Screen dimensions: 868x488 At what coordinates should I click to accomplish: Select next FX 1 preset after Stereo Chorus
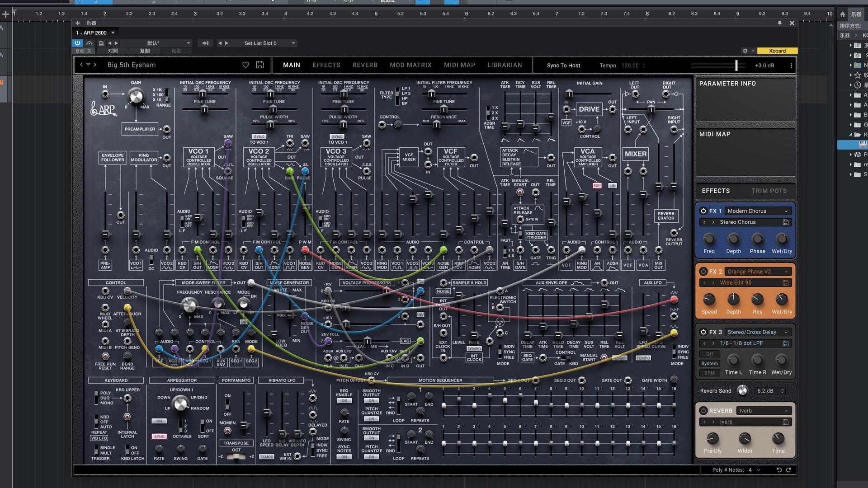click(x=713, y=222)
